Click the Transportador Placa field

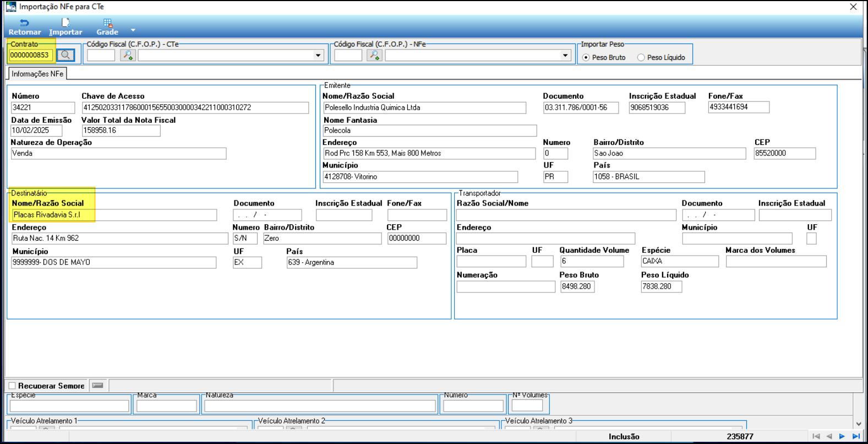coord(490,262)
